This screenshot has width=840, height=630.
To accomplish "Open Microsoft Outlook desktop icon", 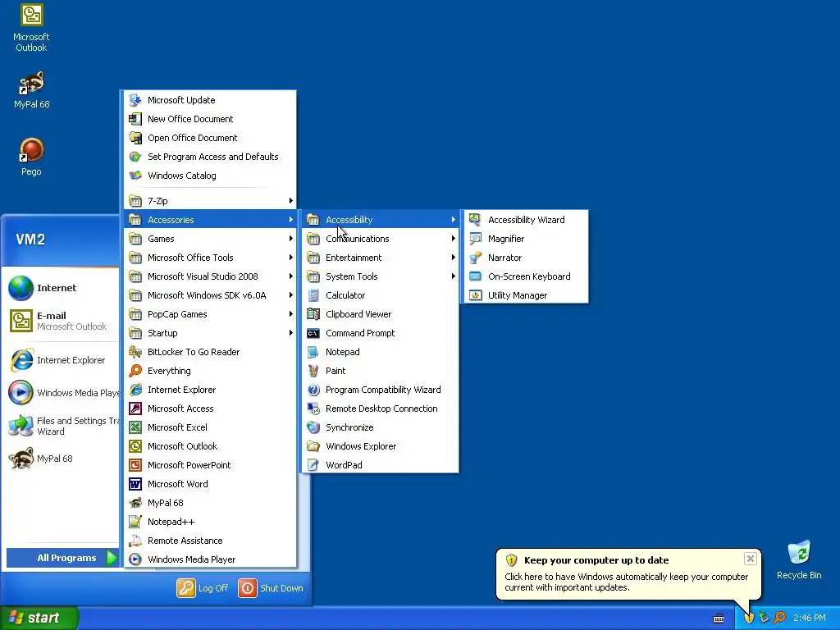I will 31,28.
